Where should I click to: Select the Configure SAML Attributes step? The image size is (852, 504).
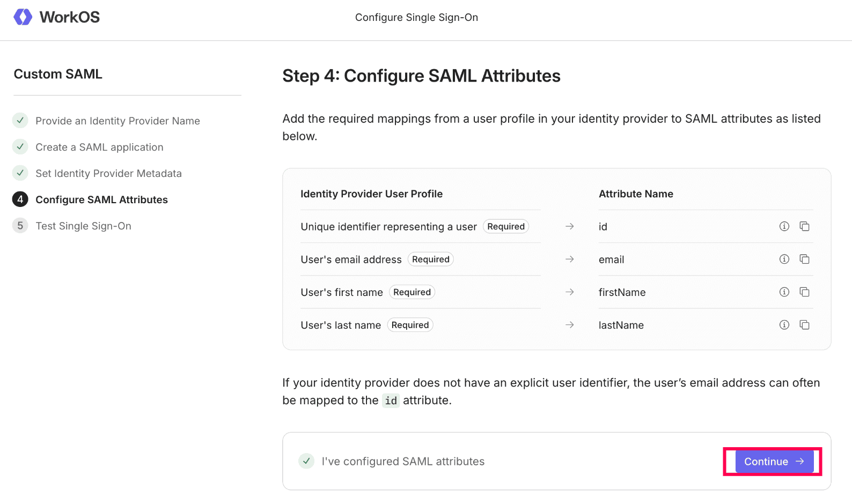[101, 200]
